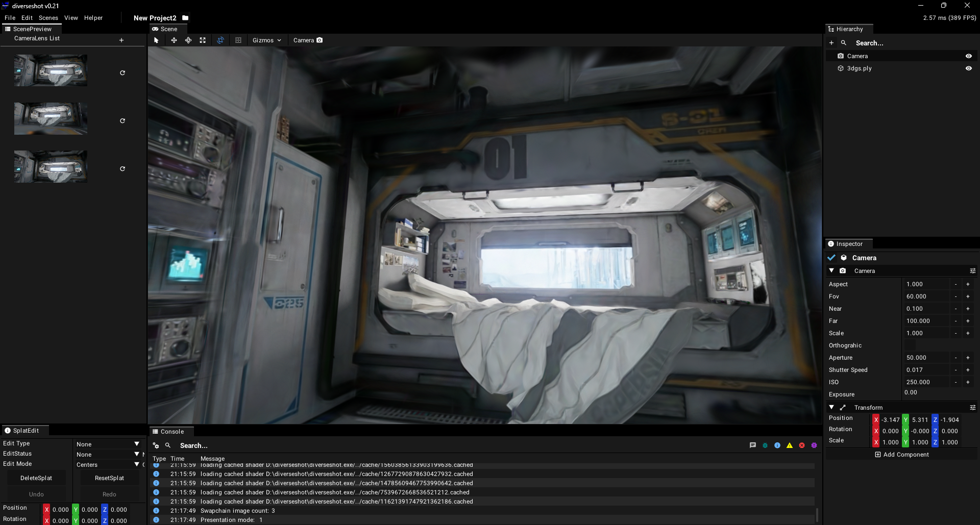Increase the ISO value with plus
The image size is (980, 525).
tap(968, 382)
